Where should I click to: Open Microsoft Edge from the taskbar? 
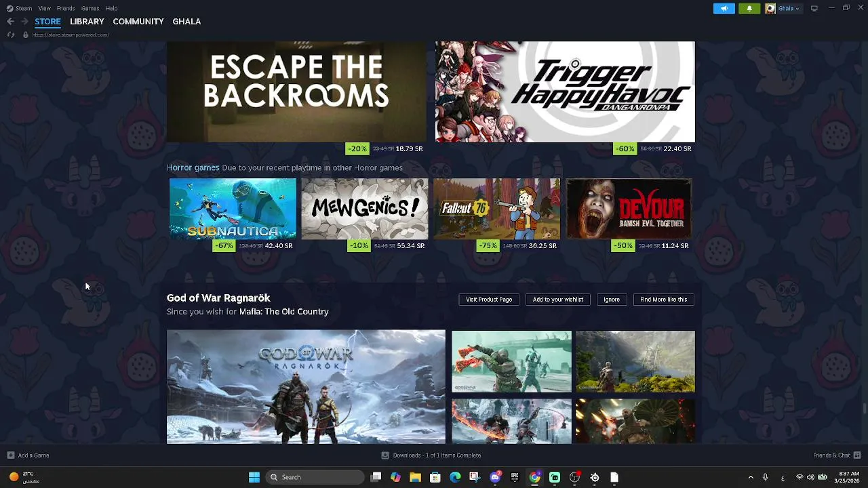point(455,477)
